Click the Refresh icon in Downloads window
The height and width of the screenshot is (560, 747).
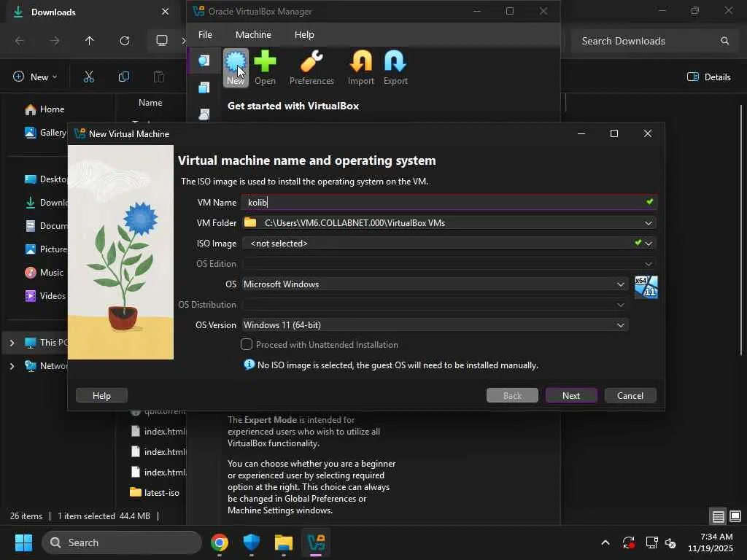pyautogui.click(x=125, y=41)
